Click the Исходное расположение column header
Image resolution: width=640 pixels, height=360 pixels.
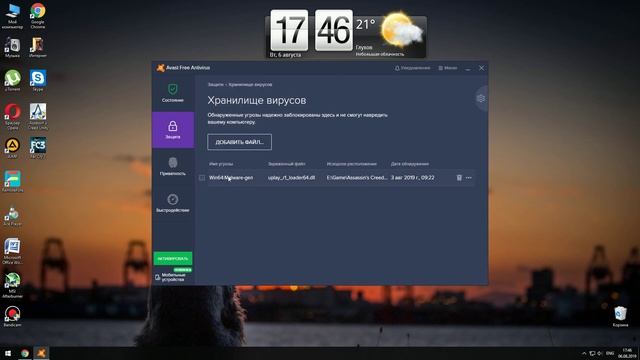tap(351, 164)
